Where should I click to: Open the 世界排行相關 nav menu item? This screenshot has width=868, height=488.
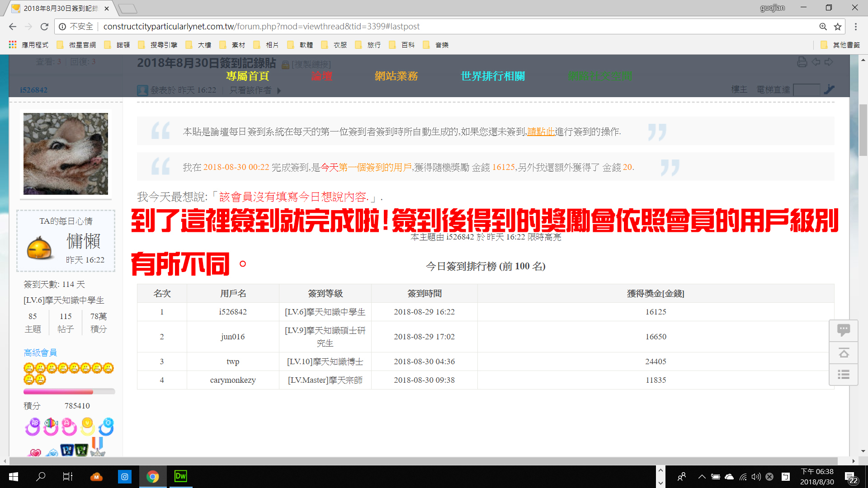click(x=493, y=76)
